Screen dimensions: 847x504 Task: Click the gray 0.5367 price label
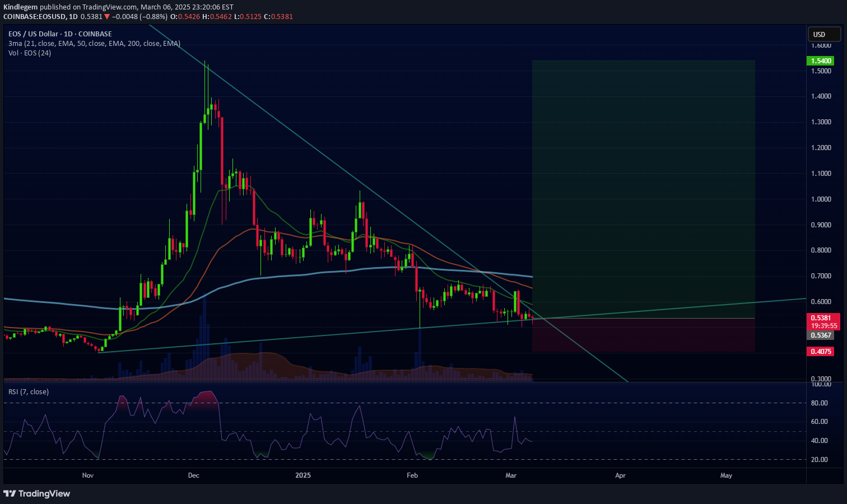(820, 335)
